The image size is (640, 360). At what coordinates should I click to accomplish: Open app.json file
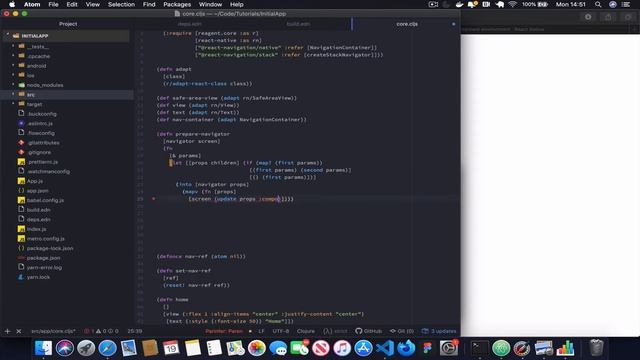(38, 191)
